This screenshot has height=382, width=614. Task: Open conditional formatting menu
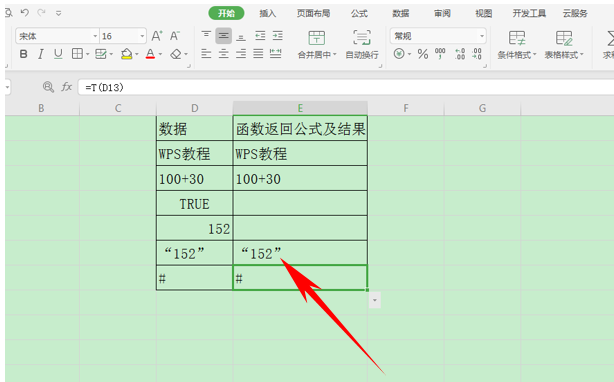tap(516, 45)
